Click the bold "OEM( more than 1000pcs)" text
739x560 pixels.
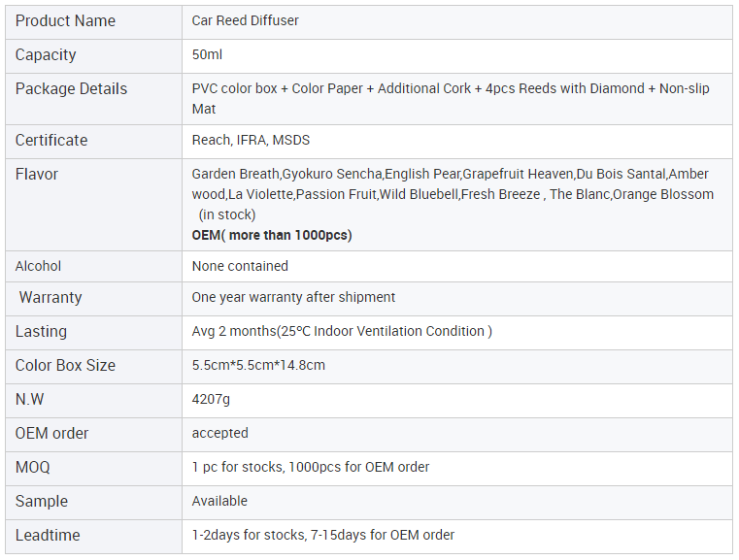pyautogui.click(x=272, y=236)
